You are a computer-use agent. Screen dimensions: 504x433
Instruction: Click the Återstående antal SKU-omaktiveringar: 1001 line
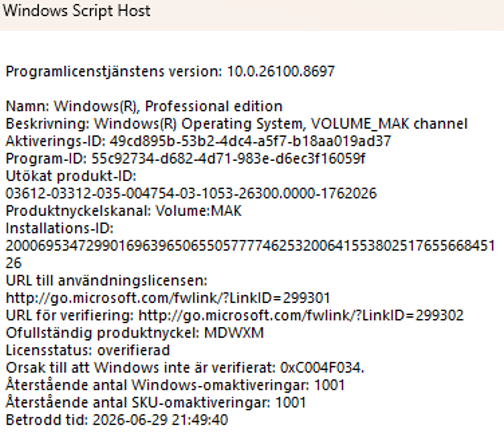click(x=156, y=403)
